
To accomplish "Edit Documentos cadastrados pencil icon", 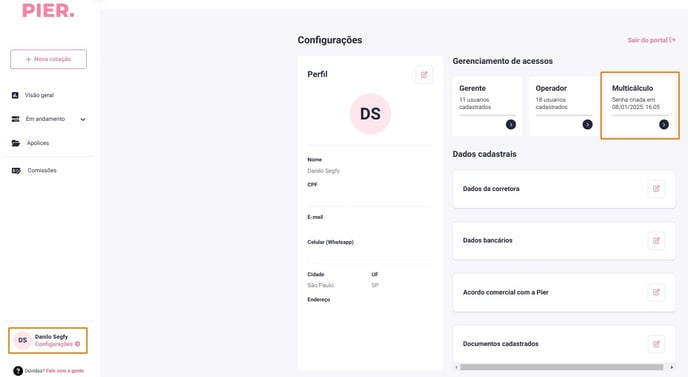I will pos(656,344).
